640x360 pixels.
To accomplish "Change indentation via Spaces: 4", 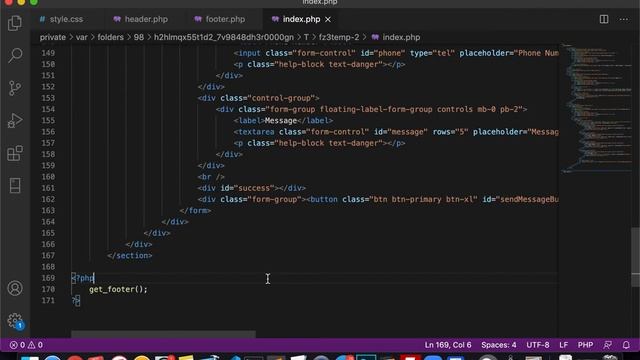I will pyautogui.click(x=498, y=345).
